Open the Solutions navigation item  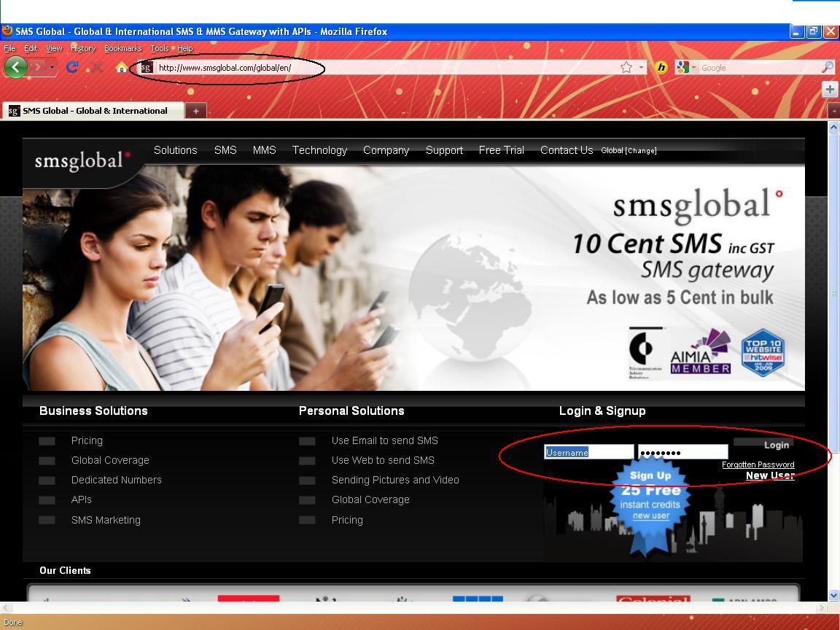[175, 150]
